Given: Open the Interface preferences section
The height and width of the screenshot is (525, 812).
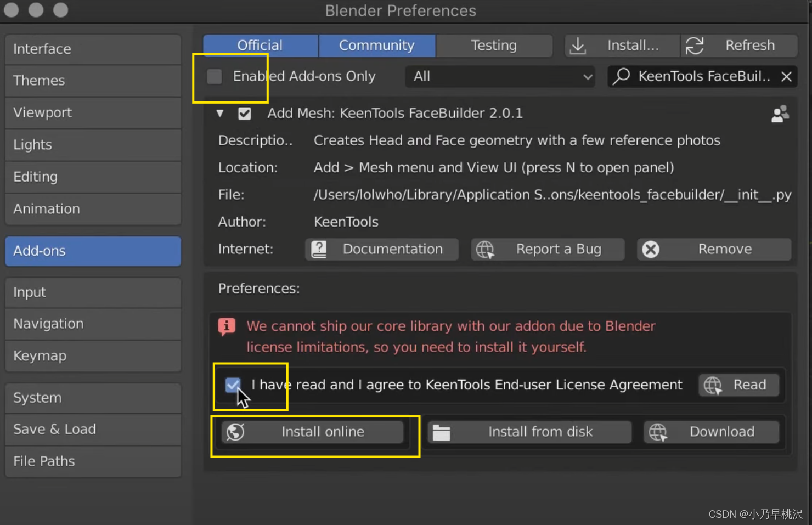Looking at the screenshot, I should 93,49.
